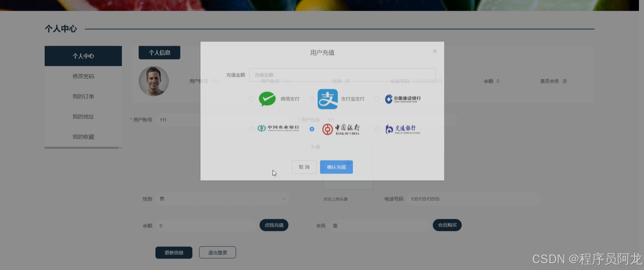Click the 会员购买 button
Viewport: 644px width, 270px height.
click(x=447, y=225)
